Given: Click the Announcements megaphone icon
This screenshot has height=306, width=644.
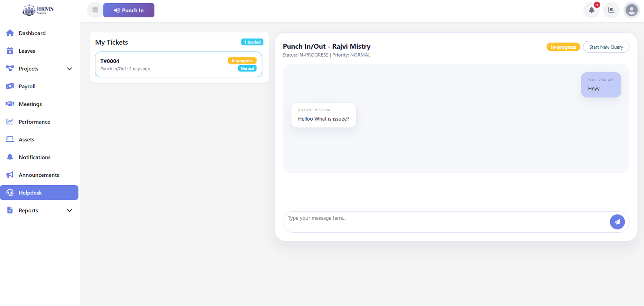Looking at the screenshot, I should pos(10,175).
